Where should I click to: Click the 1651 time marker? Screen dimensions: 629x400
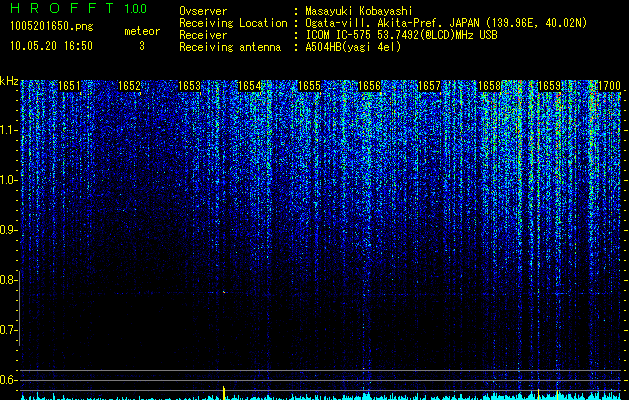pyautogui.click(x=69, y=86)
